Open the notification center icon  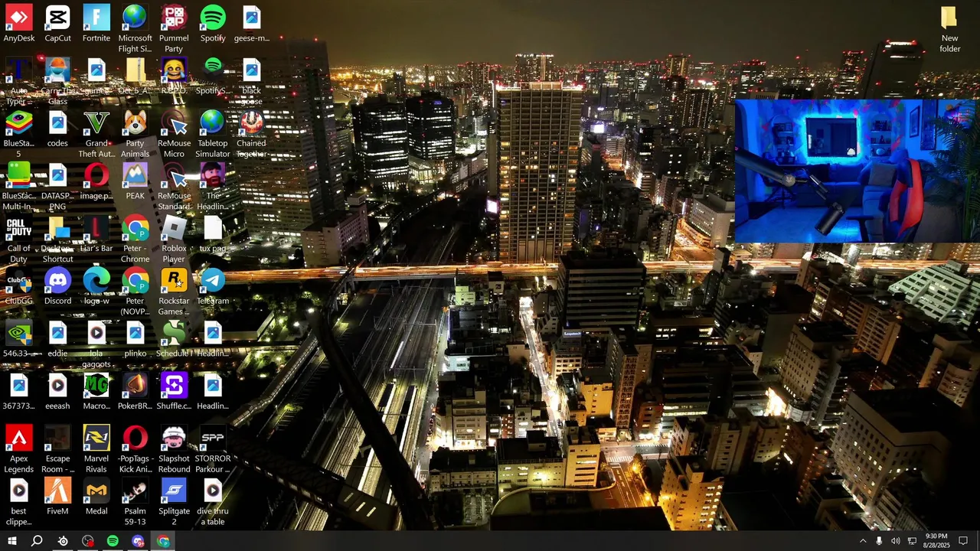[x=963, y=541]
